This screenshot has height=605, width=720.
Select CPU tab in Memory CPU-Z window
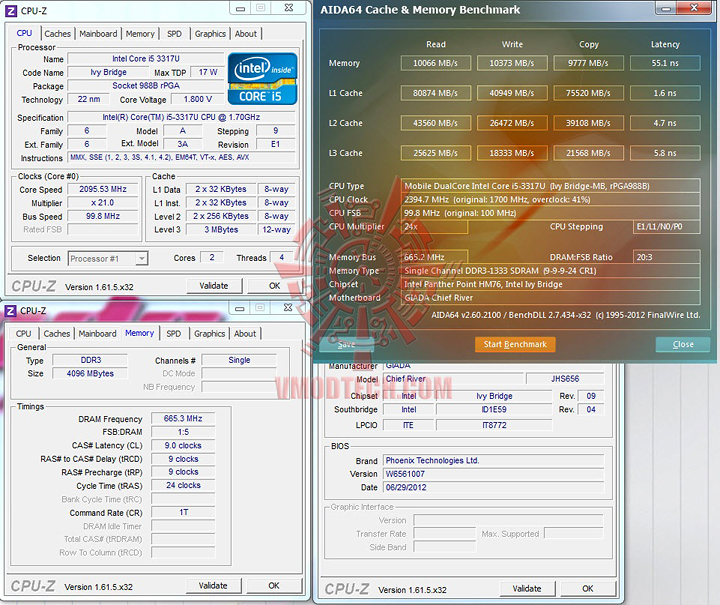[23, 334]
